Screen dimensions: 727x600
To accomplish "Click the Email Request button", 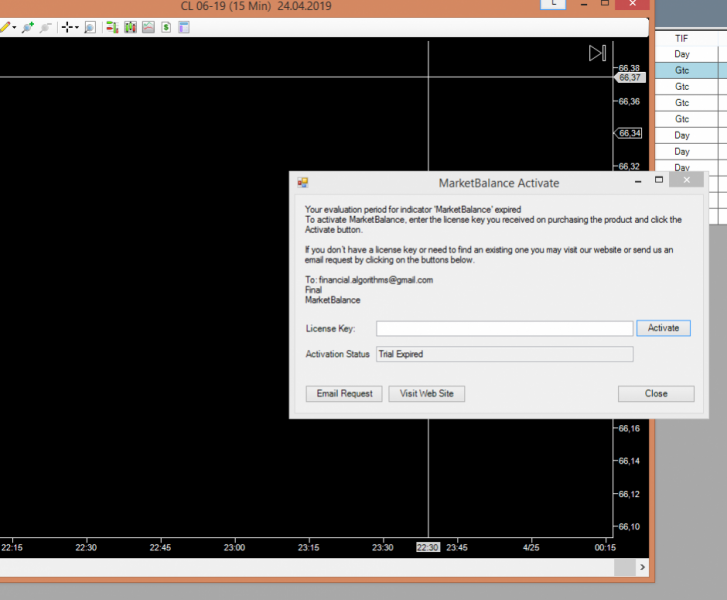I will click(344, 394).
